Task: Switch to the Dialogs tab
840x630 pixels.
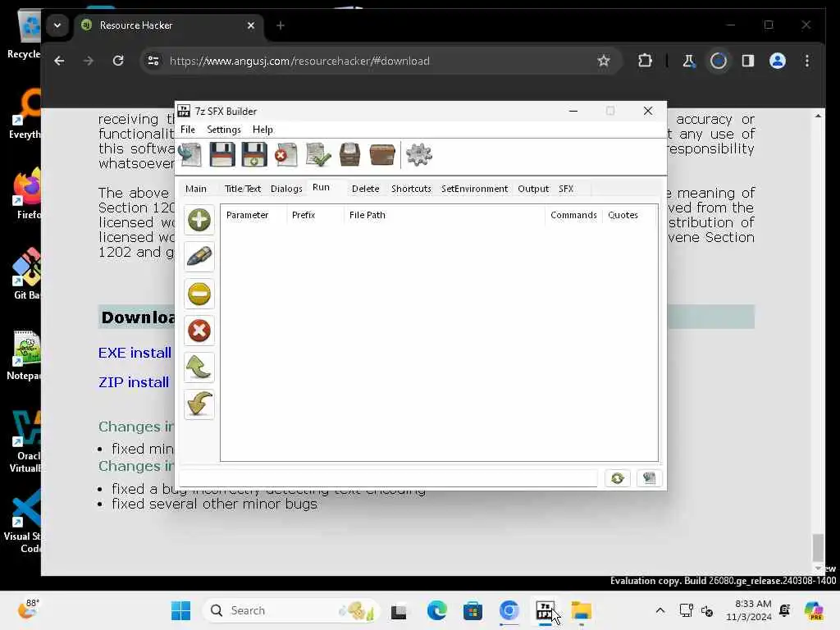Action: pos(286,189)
